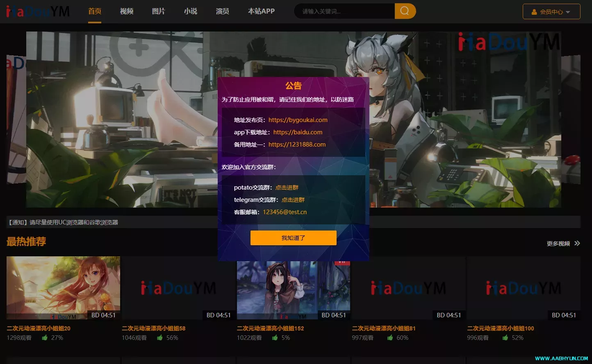Click the double-chevron beside 更多视频

577,243
